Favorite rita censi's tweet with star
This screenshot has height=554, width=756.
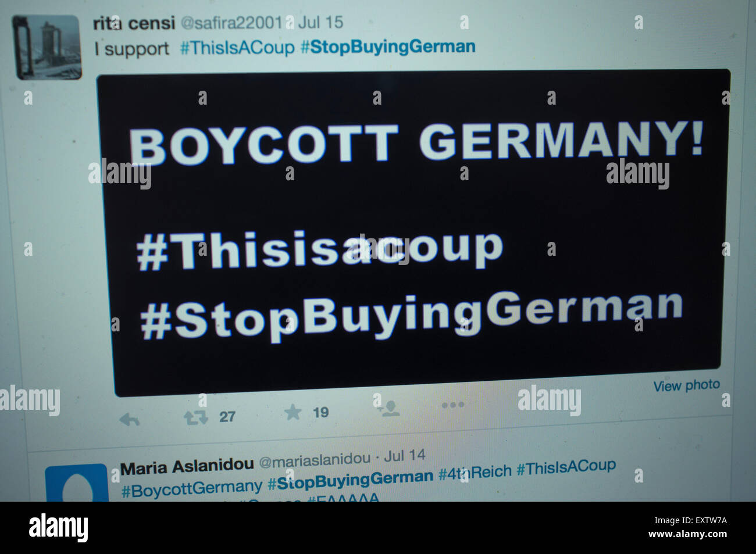click(293, 413)
